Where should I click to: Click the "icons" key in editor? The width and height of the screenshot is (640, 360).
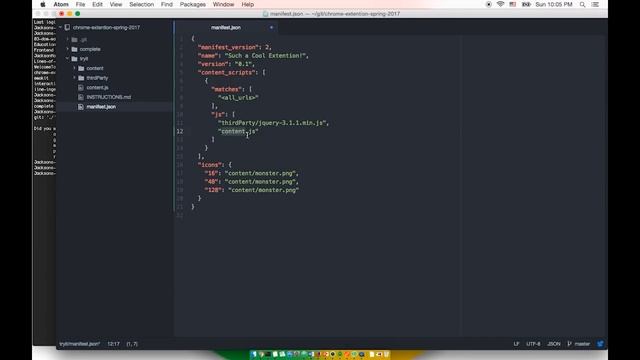[x=210, y=164]
